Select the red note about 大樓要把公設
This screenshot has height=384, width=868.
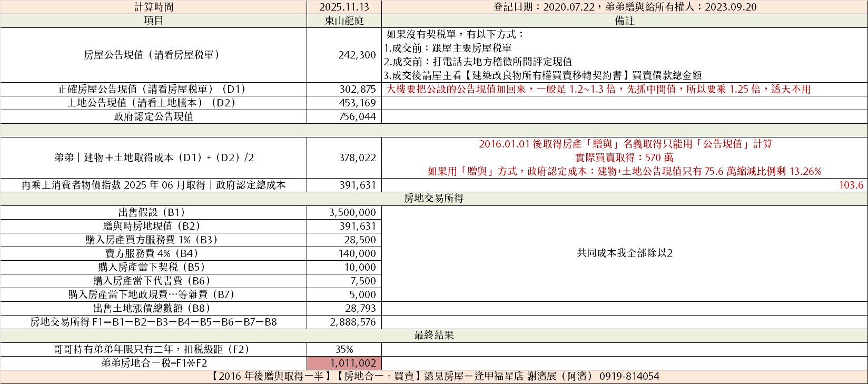[x=598, y=89]
